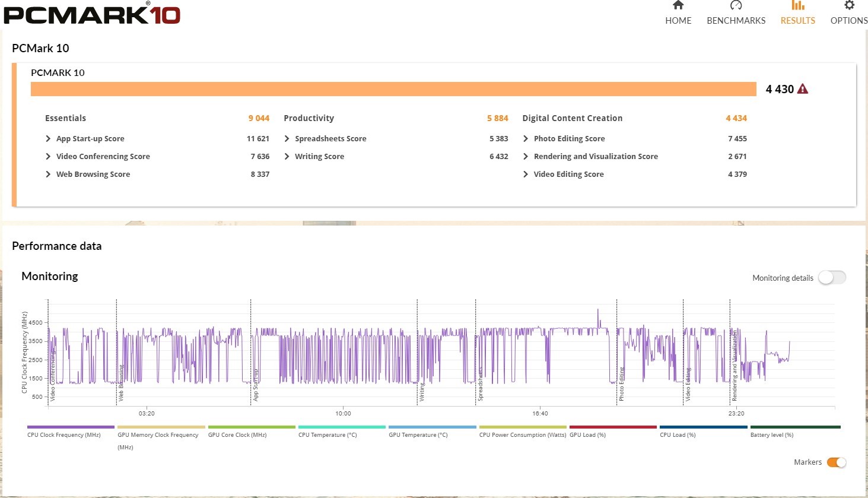Click the Benchmarks gauge icon
The image size is (868, 498).
[736, 5]
